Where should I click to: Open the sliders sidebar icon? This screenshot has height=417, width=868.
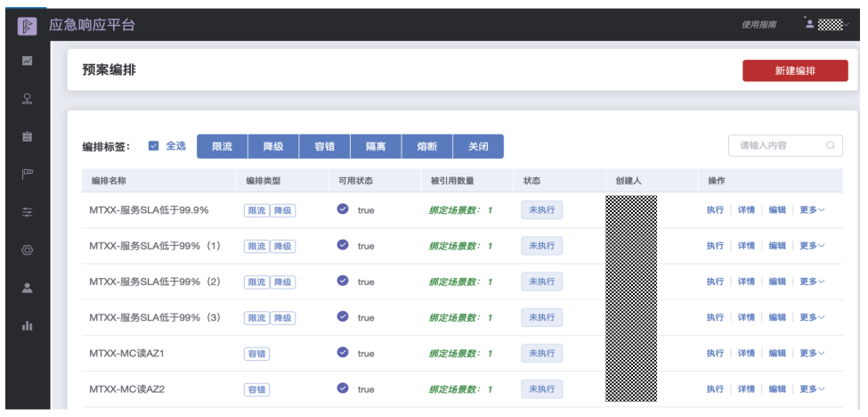27,211
